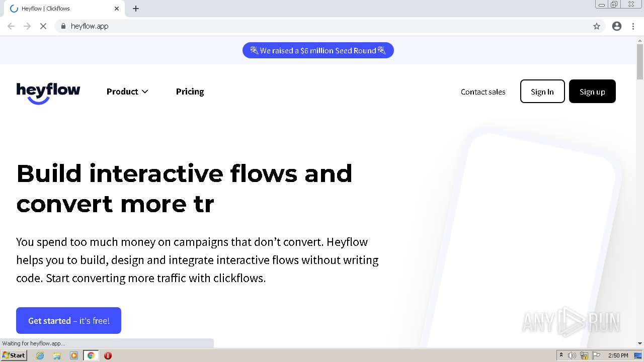Close the Heyflow | Clickflows tab
This screenshot has width=644, height=362.
tap(117, 9)
